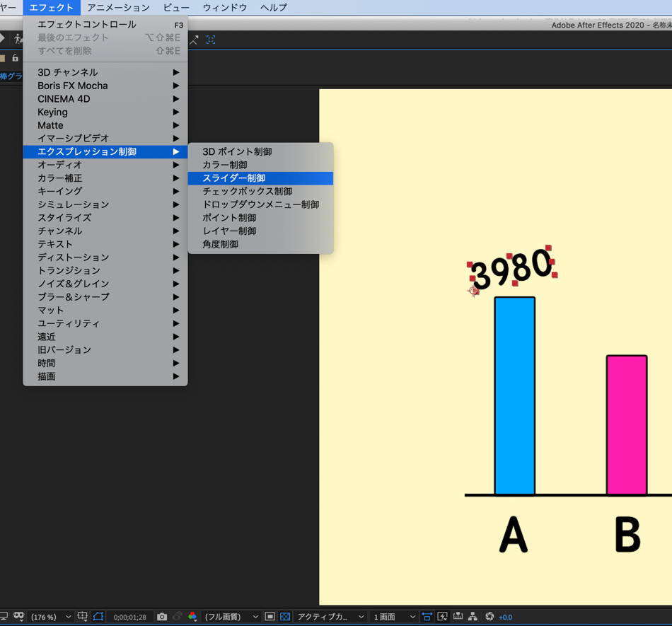
Task: Select レイヤー制御 submenu item
Action: [x=260, y=231]
